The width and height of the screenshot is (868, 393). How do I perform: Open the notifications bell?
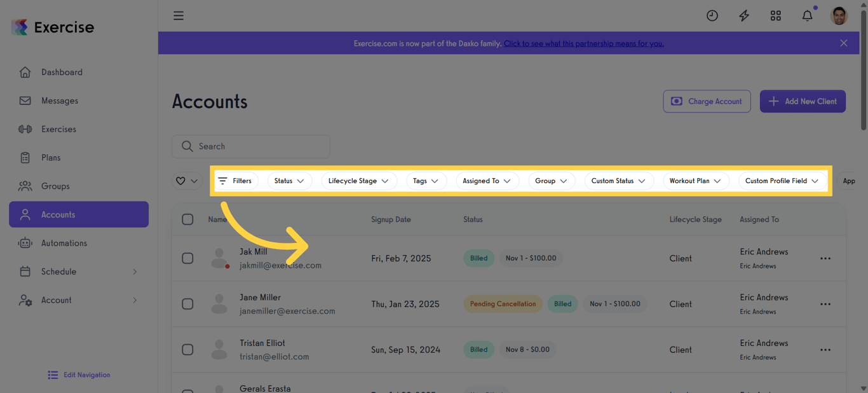(x=807, y=15)
